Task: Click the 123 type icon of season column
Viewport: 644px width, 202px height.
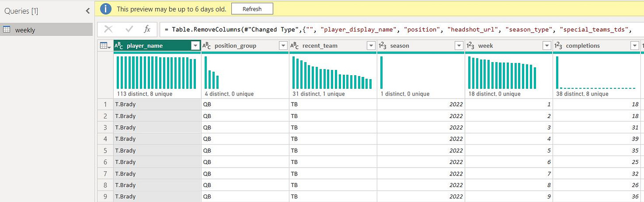Action: (x=383, y=46)
